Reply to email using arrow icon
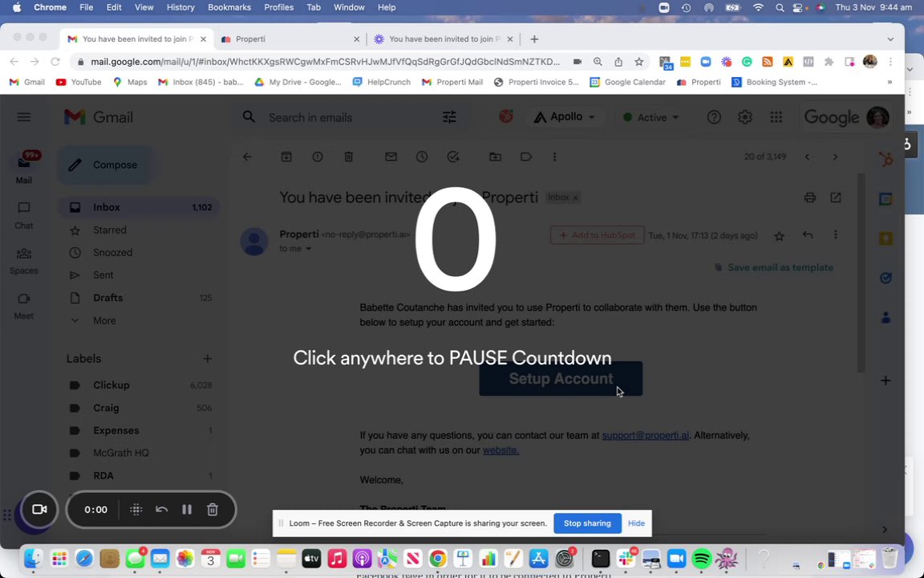This screenshot has height=578, width=924. [x=808, y=235]
